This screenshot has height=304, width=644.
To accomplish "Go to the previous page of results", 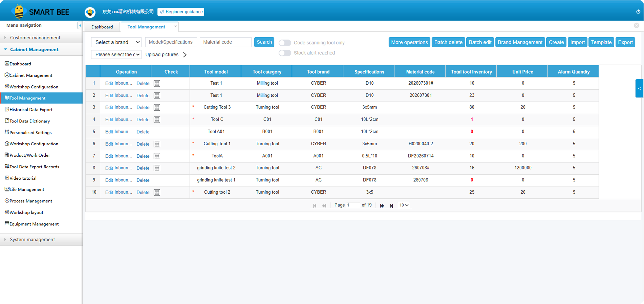I will [x=324, y=205].
